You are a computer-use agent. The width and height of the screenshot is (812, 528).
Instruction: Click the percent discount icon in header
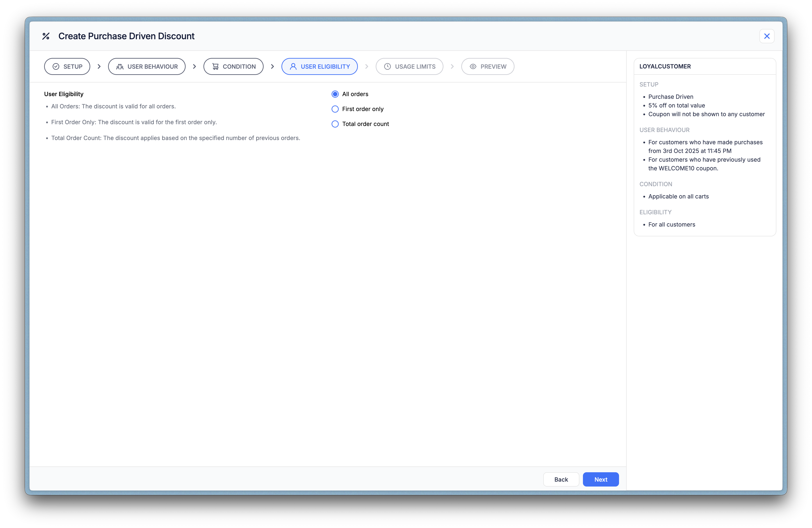(x=46, y=36)
